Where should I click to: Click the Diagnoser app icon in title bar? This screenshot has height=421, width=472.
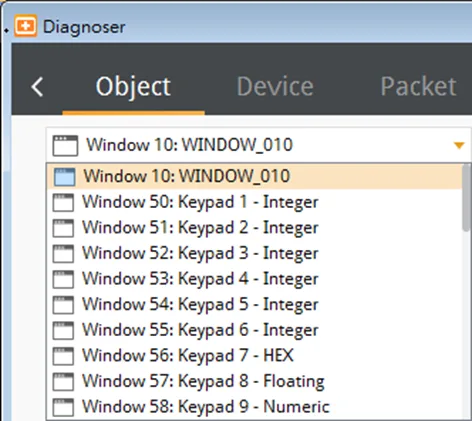26,26
